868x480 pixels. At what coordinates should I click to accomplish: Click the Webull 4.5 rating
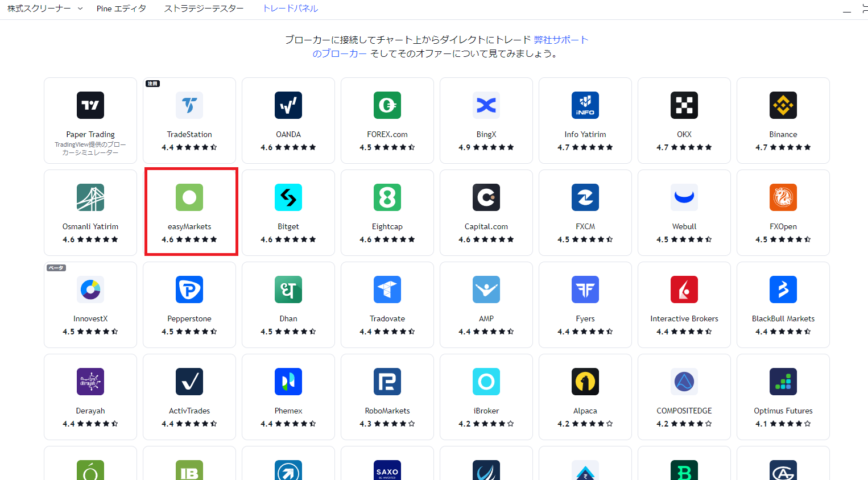pyautogui.click(x=684, y=239)
